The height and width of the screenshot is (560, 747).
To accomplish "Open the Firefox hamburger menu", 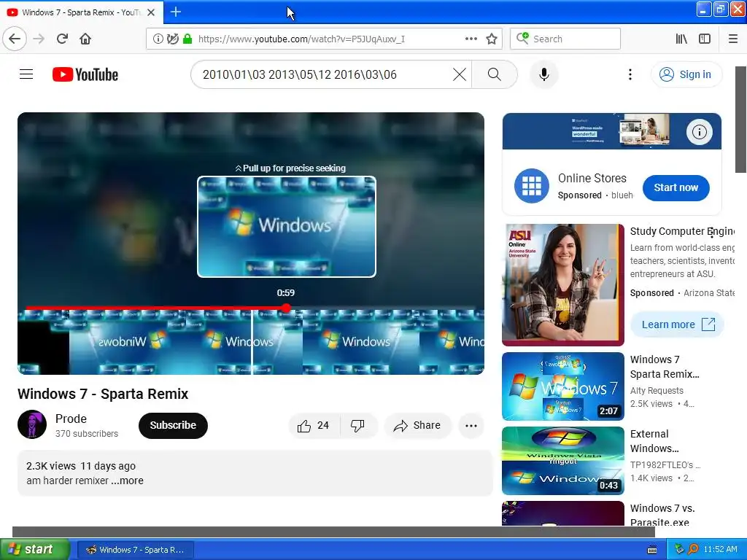I will (733, 39).
